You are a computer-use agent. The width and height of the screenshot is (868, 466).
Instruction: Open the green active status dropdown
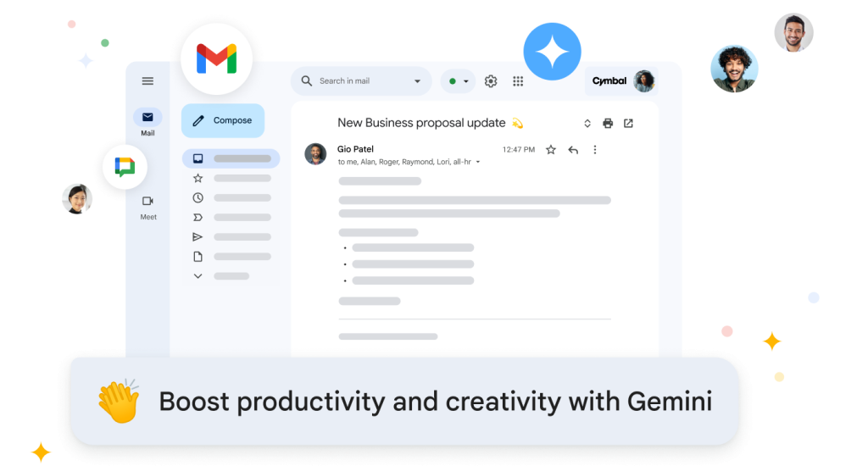458,81
